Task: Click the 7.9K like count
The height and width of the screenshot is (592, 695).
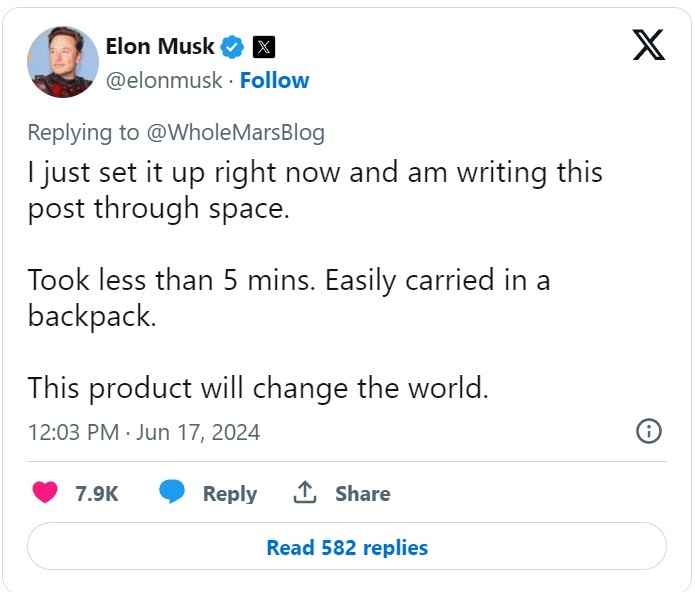Action: (97, 493)
